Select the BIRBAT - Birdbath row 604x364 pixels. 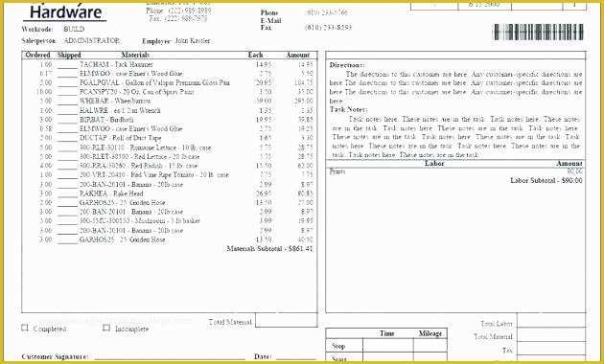point(169,120)
